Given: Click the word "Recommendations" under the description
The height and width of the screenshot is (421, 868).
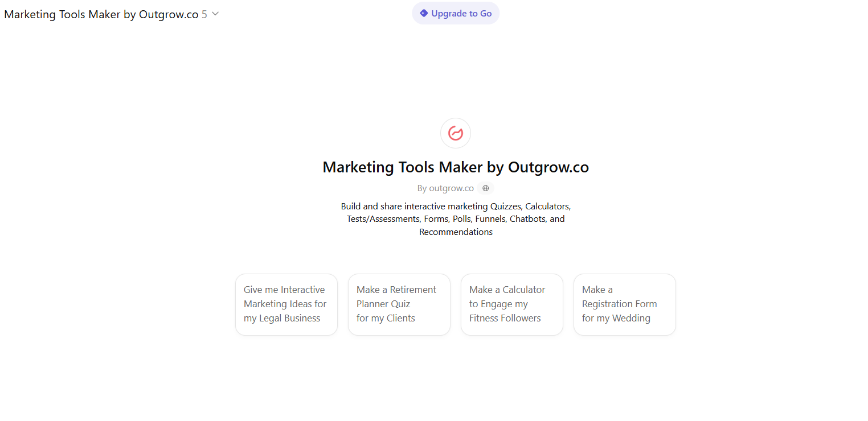Looking at the screenshot, I should tap(456, 232).
